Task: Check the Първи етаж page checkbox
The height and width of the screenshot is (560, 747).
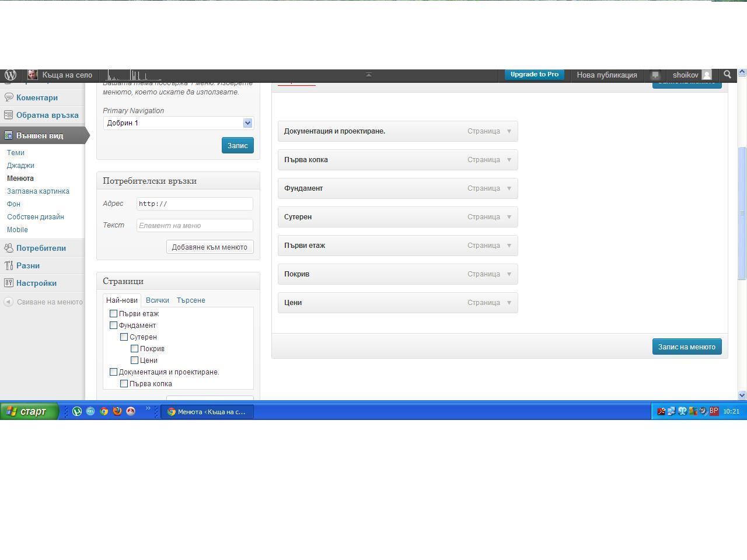Action: (x=114, y=314)
